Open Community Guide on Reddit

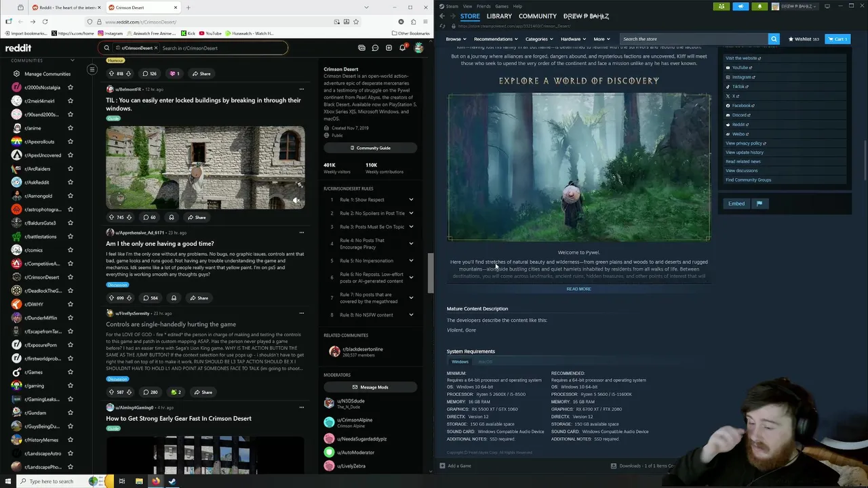(x=370, y=148)
